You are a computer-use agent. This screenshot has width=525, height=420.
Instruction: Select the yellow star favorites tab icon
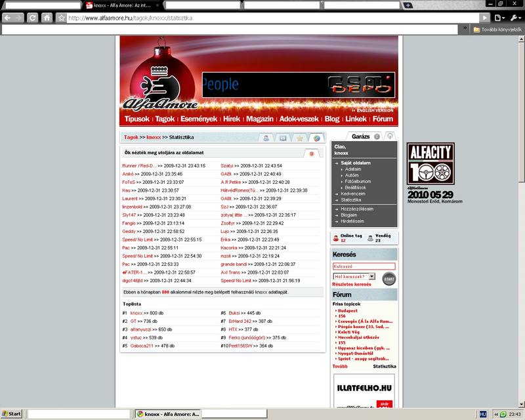pos(299,138)
